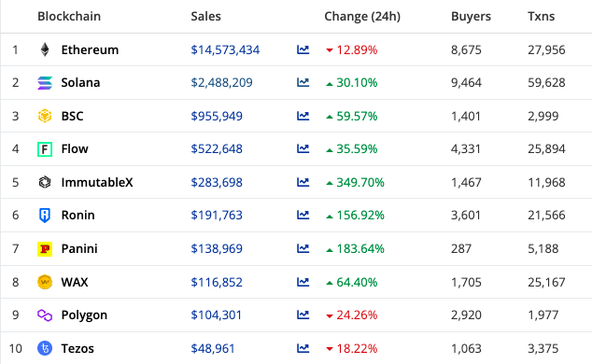The width and height of the screenshot is (592, 364).
Task: Click the $104,301 sales figure
Action: [x=217, y=315]
